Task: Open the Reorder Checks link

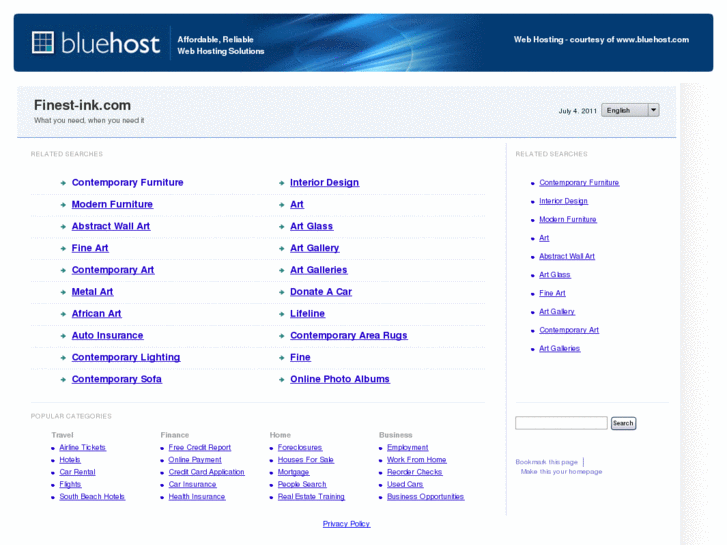Action: (x=415, y=472)
